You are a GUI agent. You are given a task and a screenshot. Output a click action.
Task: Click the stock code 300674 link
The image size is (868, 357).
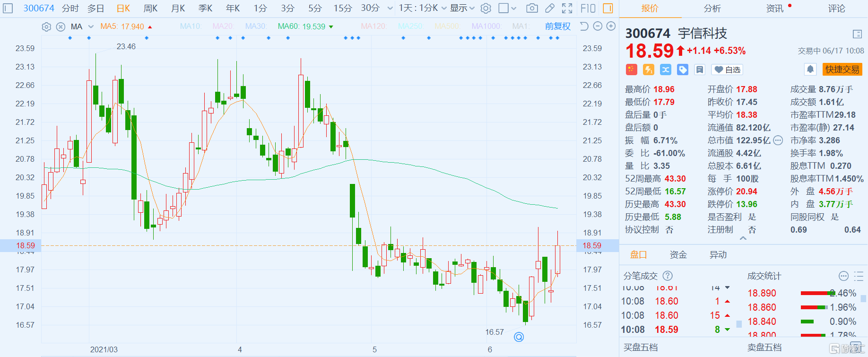(x=39, y=8)
